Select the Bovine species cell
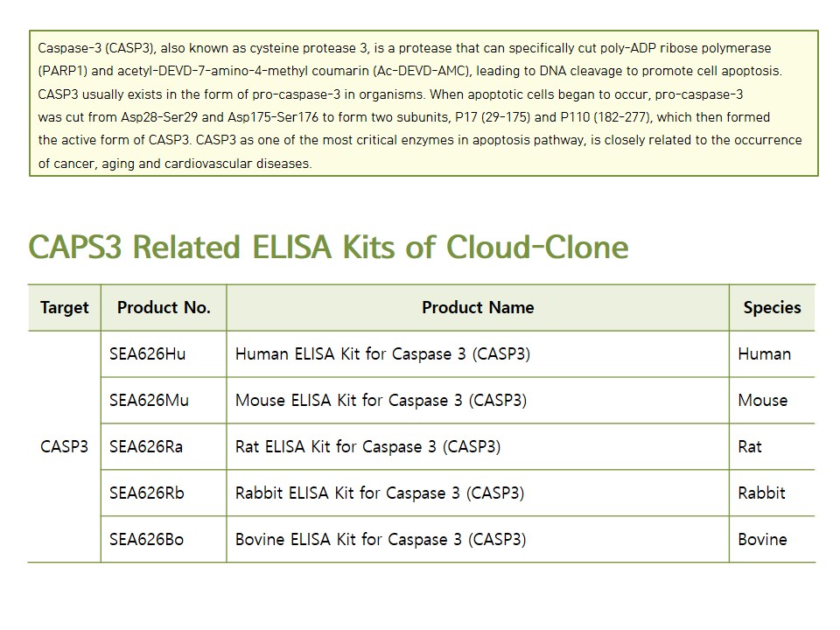The width and height of the screenshot is (840, 630). [762, 540]
